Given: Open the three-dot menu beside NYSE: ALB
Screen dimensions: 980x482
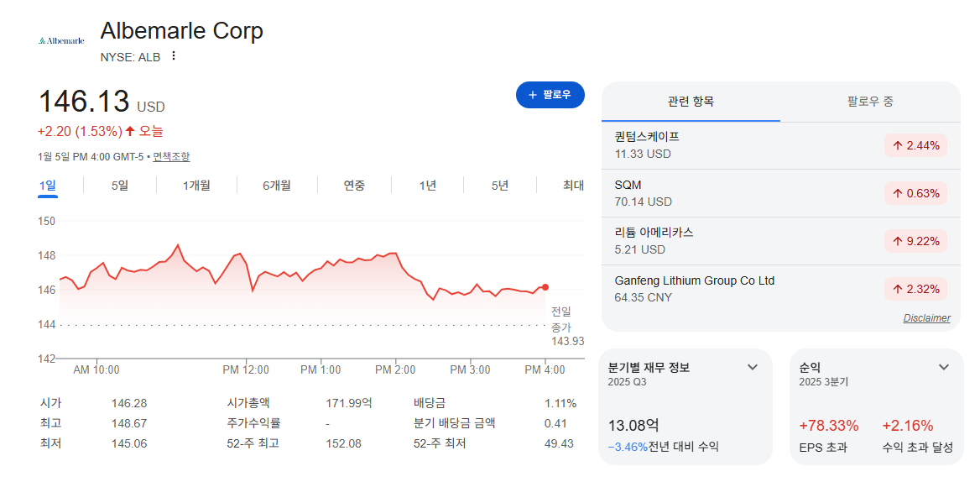Looking at the screenshot, I should (174, 56).
